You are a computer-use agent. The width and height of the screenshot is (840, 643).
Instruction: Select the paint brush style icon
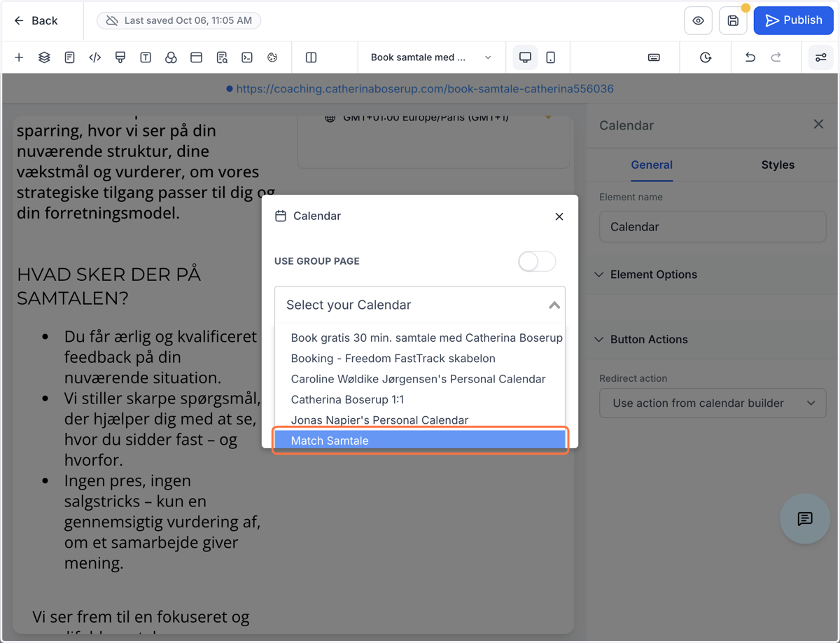[x=120, y=57]
